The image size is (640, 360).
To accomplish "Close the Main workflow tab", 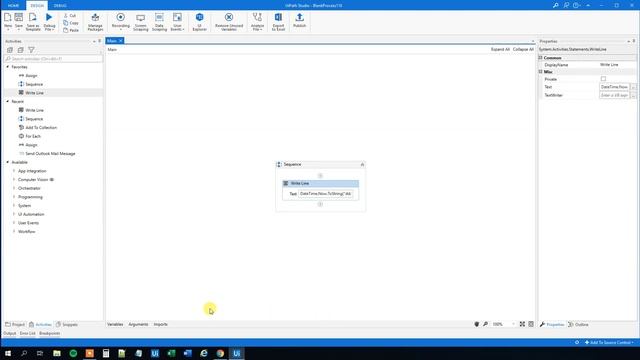I will click(x=121, y=41).
